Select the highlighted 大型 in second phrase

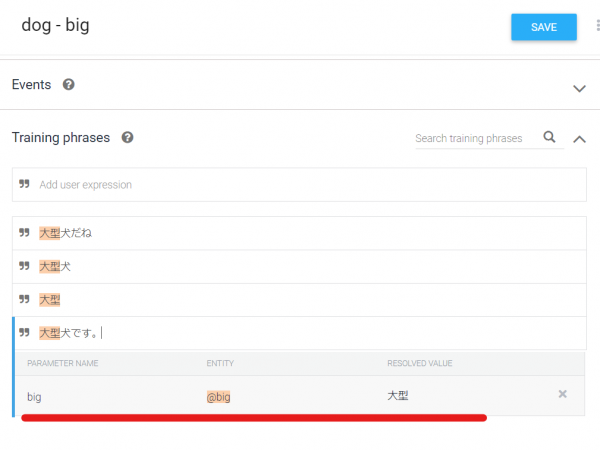50,266
